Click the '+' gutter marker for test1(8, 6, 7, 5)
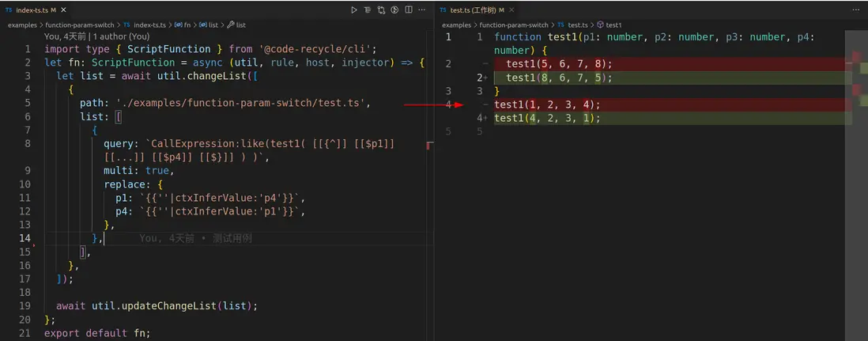Image resolution: width=868 pixels, height=341 pixels. click(485, 78)
